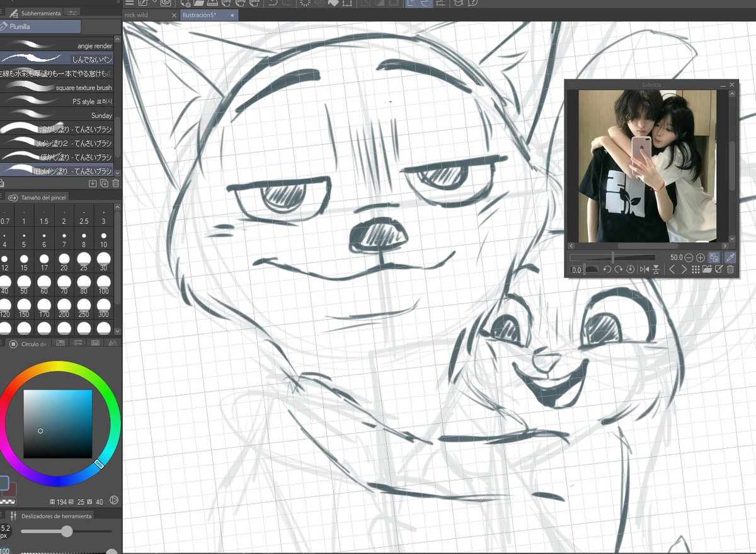Click the Subvista zoom slider track
The width and height of the screenshot is (756, 554).
612,257
